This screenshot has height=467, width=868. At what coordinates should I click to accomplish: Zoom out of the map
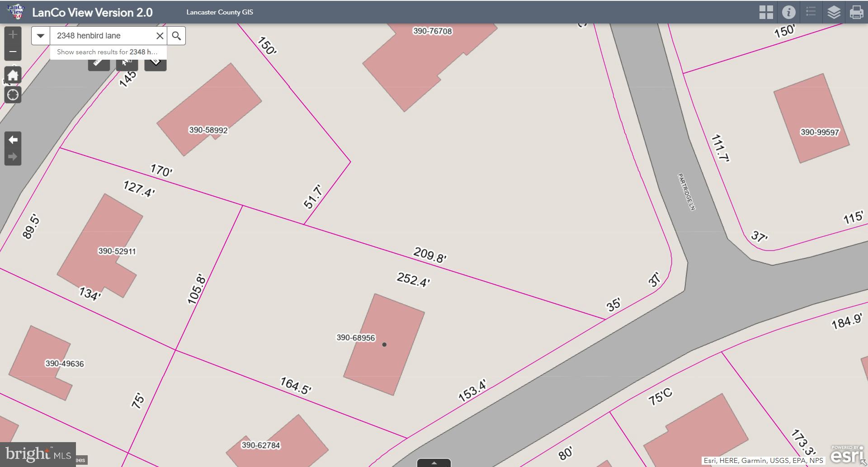[x=13, y=52]
